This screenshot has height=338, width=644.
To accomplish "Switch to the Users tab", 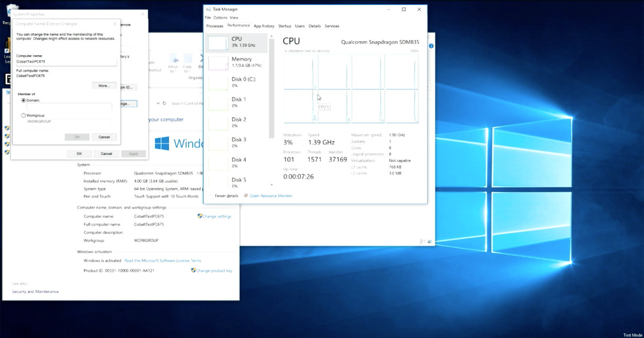I will tap(300, 26).
